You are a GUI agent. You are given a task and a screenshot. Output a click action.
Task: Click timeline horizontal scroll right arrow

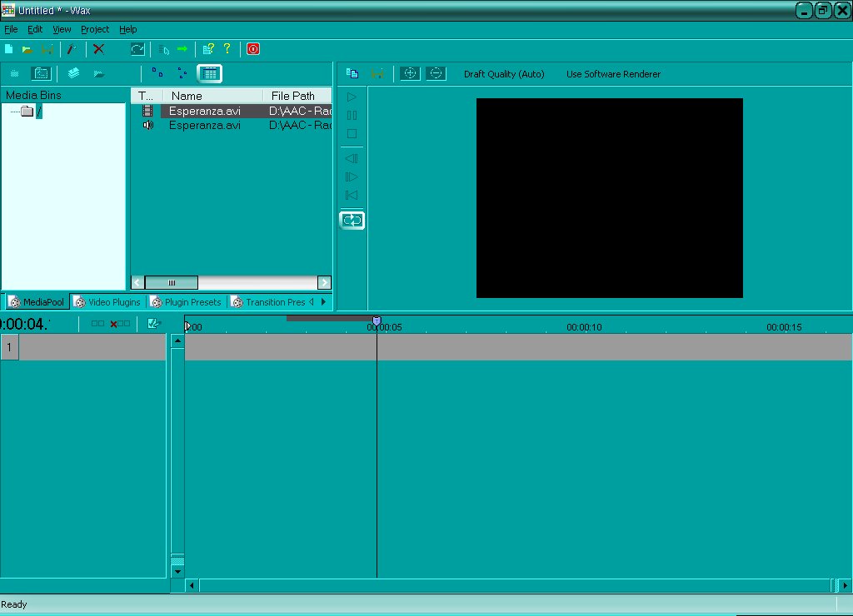845,585
